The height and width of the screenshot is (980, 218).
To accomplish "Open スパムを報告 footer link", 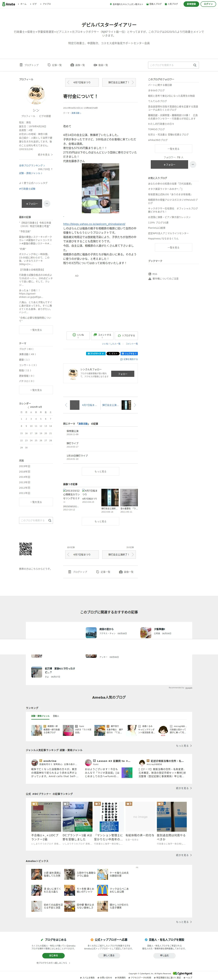I will [87, 978].
